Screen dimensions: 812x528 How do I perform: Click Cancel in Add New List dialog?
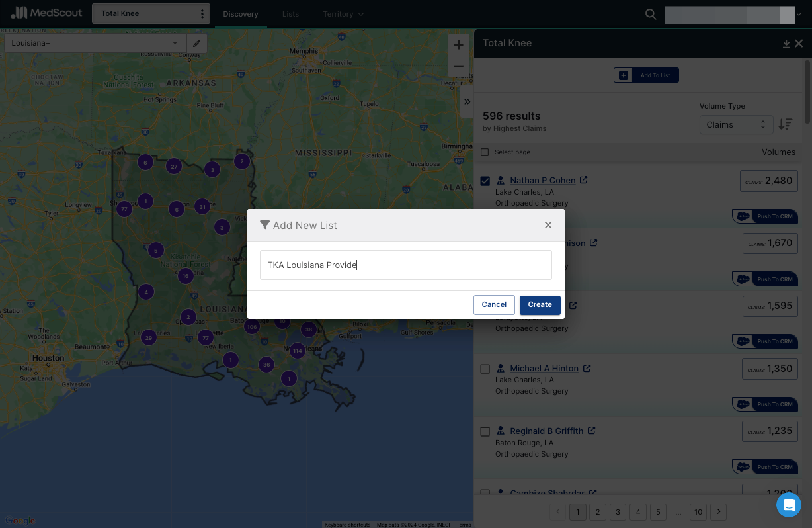tap(494, 304)
